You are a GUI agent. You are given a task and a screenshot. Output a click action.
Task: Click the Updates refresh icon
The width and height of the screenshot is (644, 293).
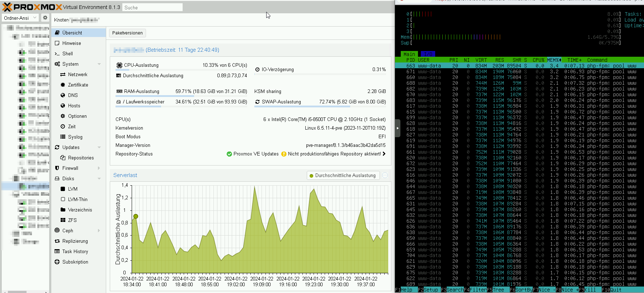pyautogui.click(x=57, y=147)
